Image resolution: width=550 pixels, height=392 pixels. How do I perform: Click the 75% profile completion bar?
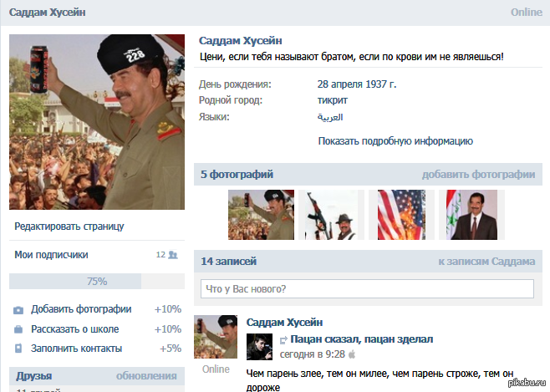tap(96, 281)
